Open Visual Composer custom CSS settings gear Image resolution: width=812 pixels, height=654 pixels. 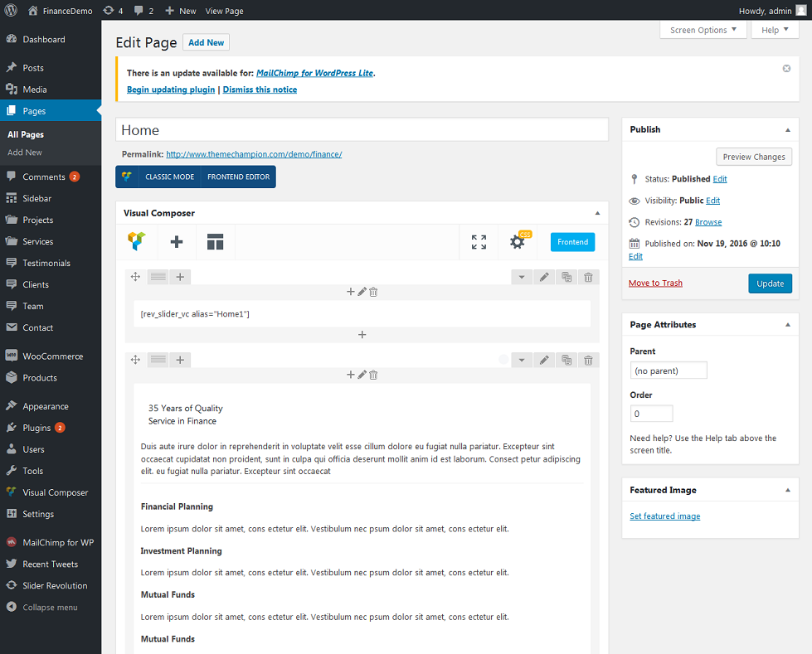(518, 242)
